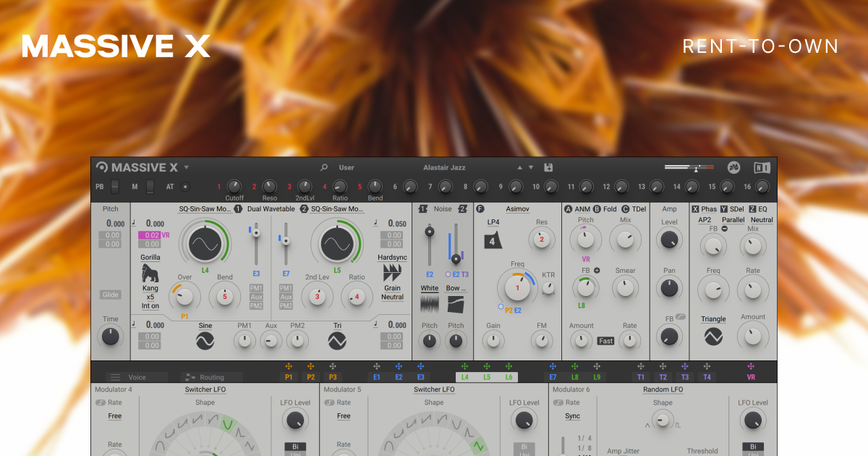
Task: Click the Cutoff macro knob 1
Action: click(234, 187)
